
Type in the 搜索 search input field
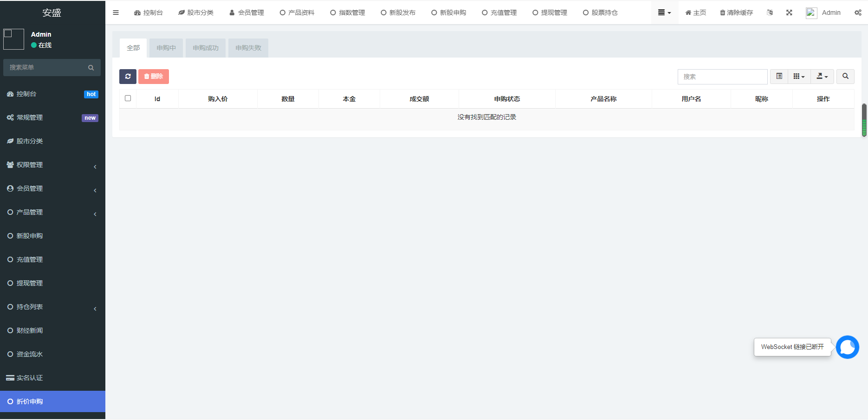[x=722, y=76]
